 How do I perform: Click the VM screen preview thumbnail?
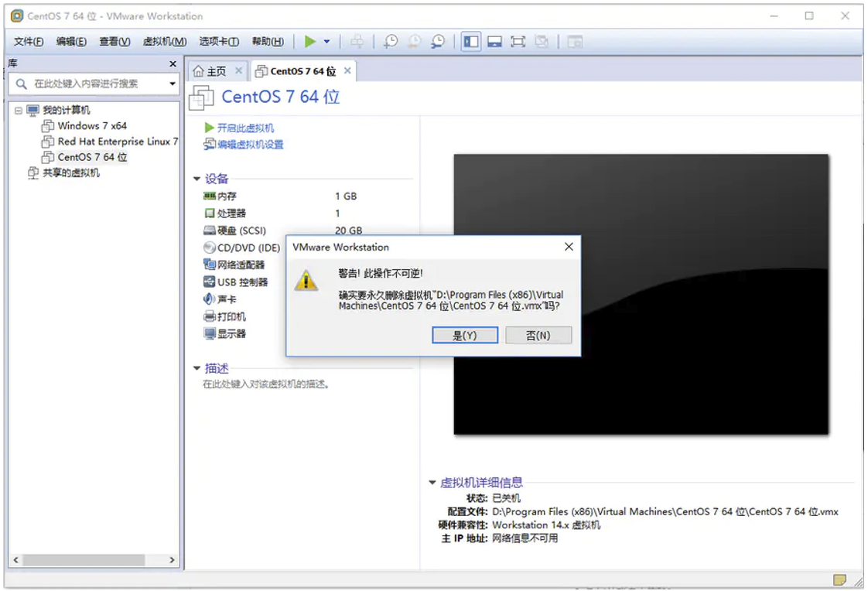click(641, 295)
